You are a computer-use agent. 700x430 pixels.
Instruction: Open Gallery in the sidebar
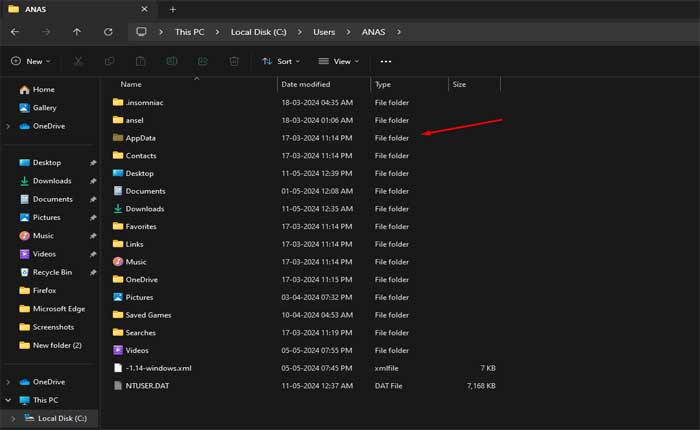[x=44, y=108]
